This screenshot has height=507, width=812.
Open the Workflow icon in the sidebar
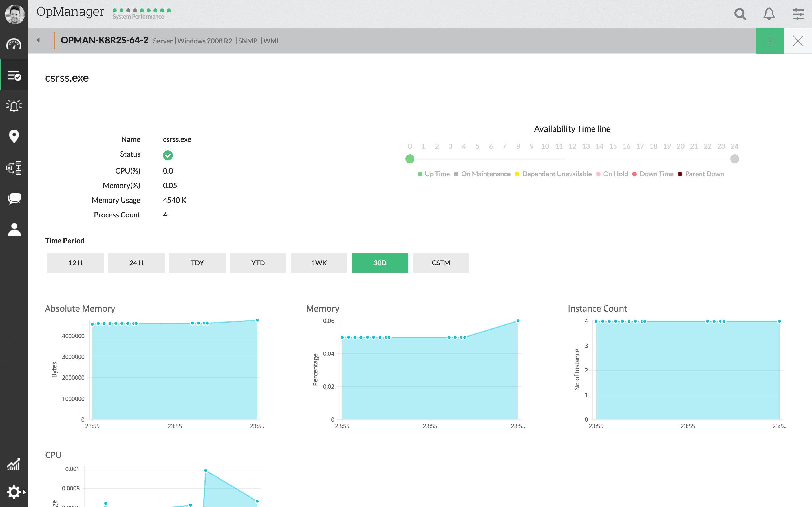(x=14, y=168)
